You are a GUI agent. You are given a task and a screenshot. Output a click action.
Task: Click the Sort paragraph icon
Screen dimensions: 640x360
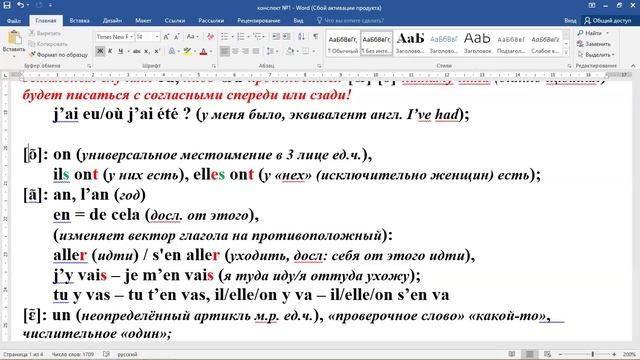click(x=301, y=37)
